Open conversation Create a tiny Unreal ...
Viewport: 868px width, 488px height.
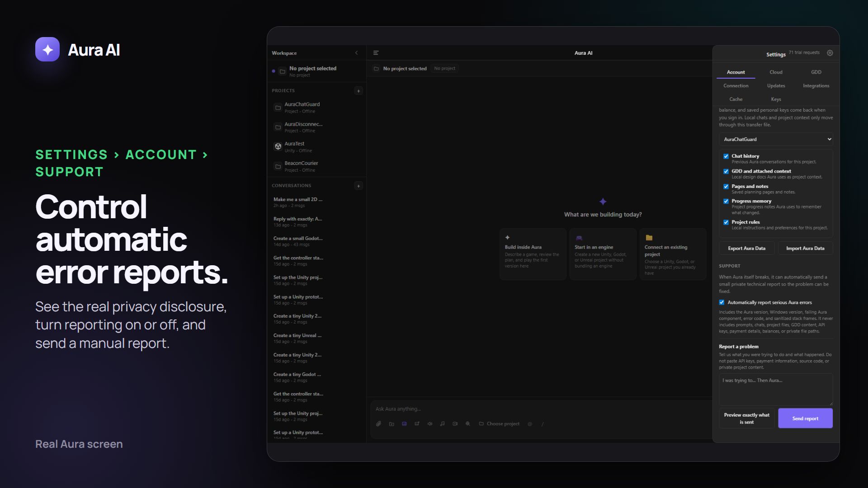(316, 338)
